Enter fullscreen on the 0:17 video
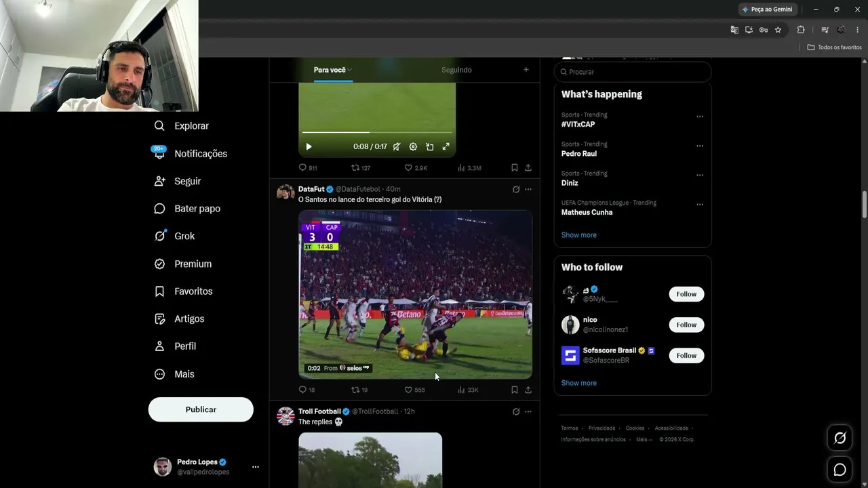The width and height of the screenshot is (868, 488). [446, 147]
